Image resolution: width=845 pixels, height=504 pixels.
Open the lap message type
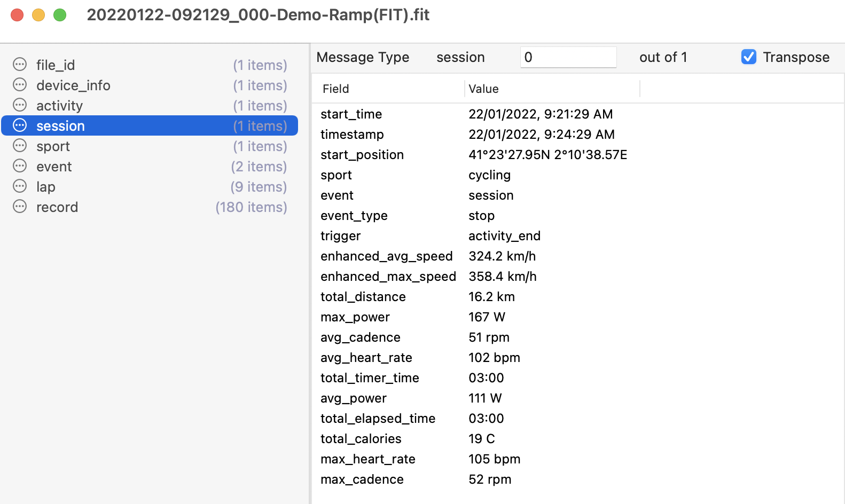coord(150,186)
